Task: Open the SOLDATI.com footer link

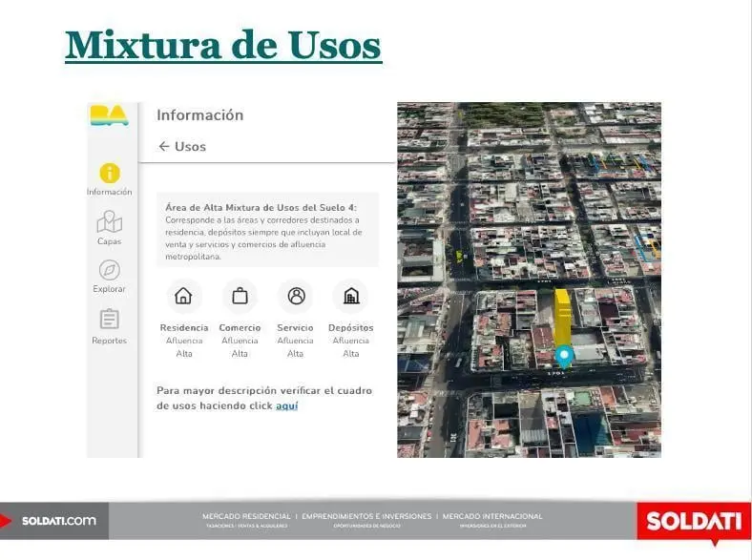Action: click(x=59, y=521)
